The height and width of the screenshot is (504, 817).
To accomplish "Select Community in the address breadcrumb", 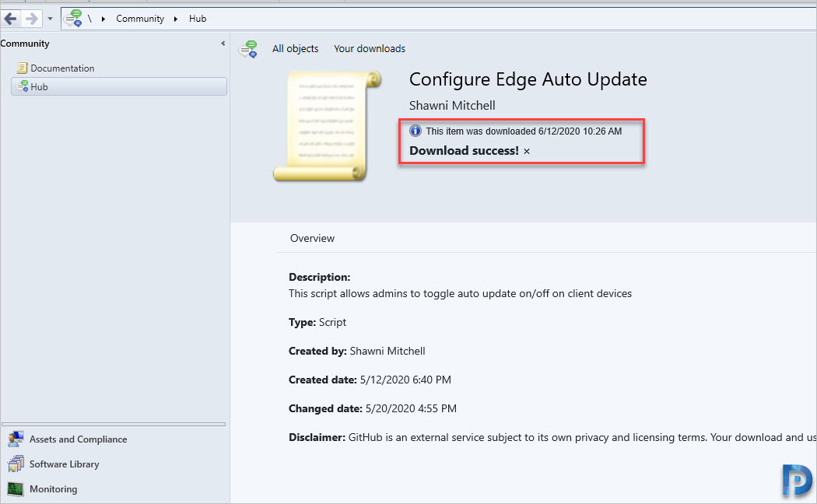I will [x=140, y=19].
